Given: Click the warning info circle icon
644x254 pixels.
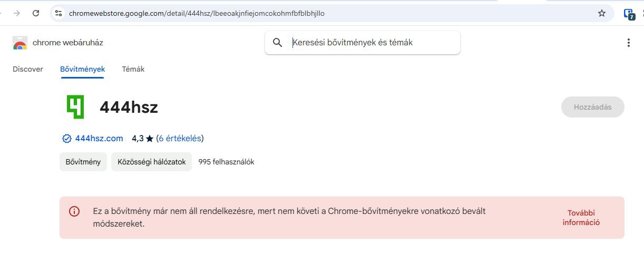Looking at the screenshot, I should [x=74, y=211].
